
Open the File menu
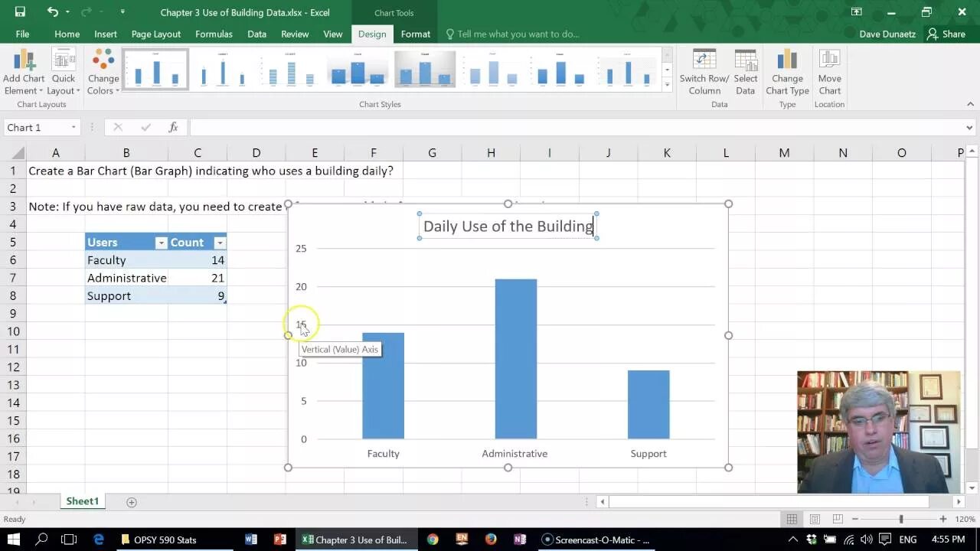coord(22,34)
